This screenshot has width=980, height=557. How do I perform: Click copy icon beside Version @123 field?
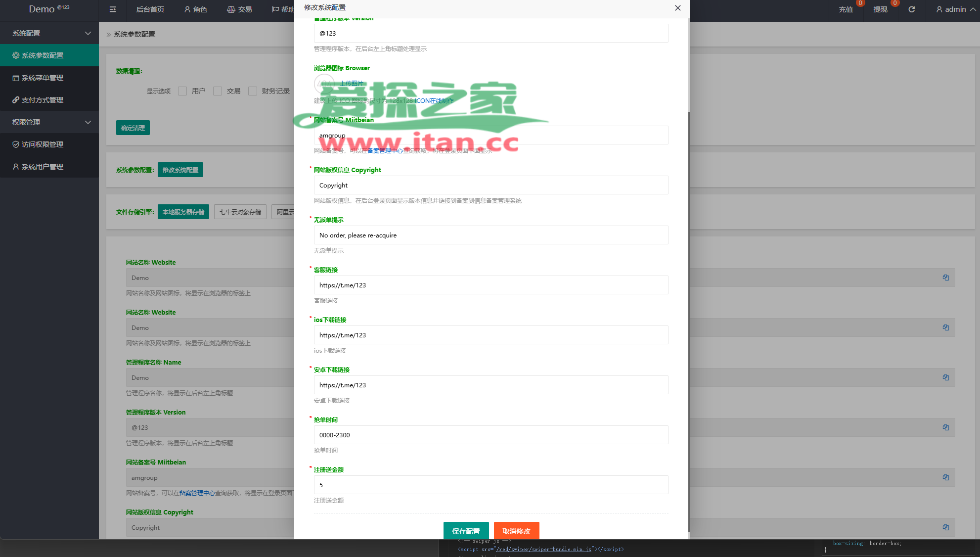coord(945,427)
